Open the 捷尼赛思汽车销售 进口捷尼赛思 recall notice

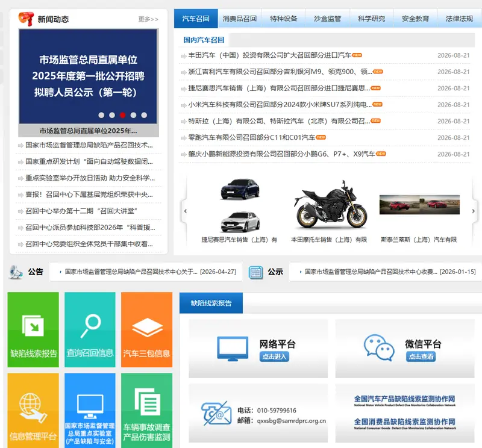(279, 88)
